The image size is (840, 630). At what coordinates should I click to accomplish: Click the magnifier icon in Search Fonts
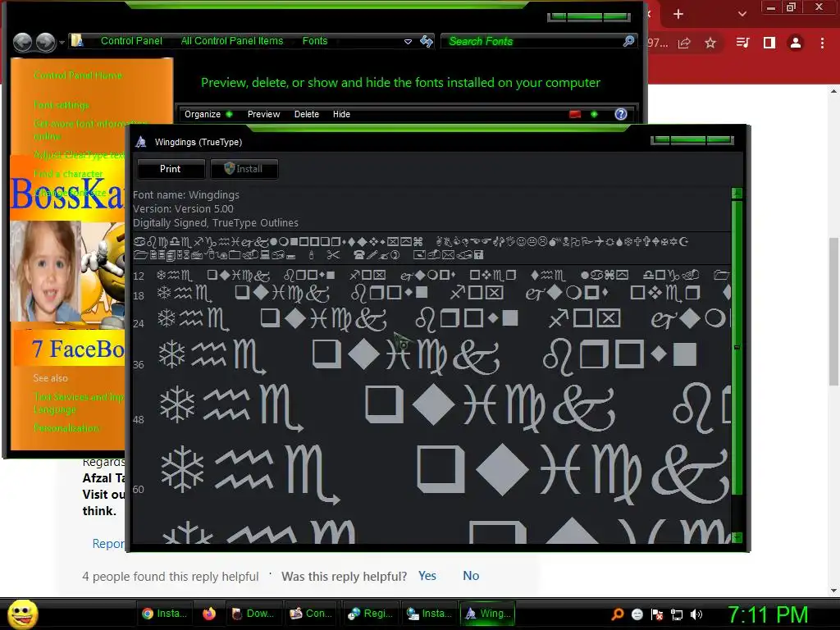[x=629, y=41]
